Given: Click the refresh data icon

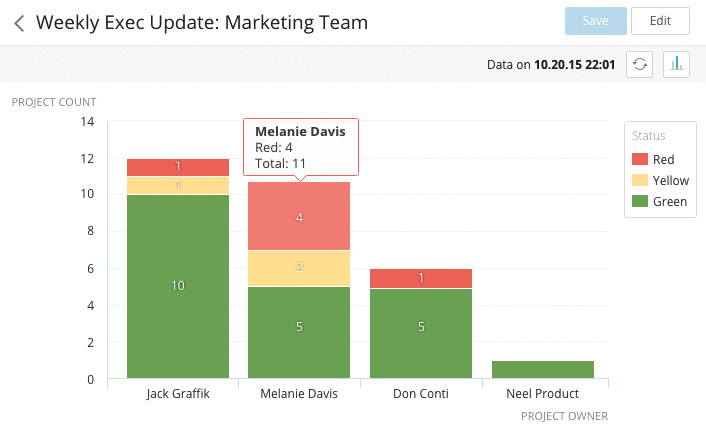Looking at the screenshot, I should click(x=640, y=64).
